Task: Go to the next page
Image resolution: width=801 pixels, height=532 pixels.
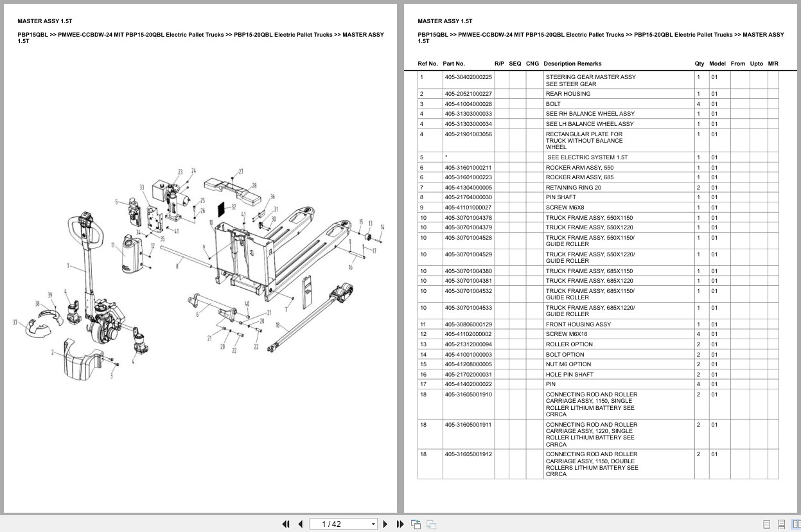Action: coord(385,524)
